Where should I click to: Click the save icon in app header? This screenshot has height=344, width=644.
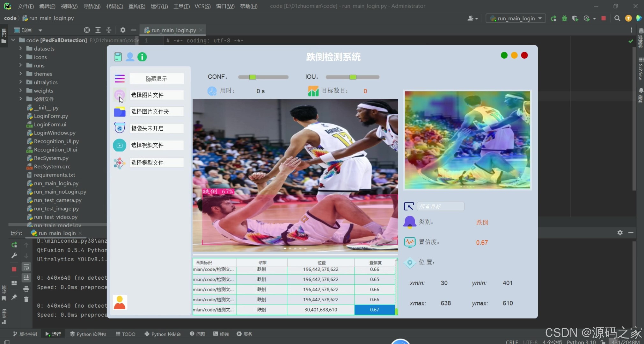[118, 57]
